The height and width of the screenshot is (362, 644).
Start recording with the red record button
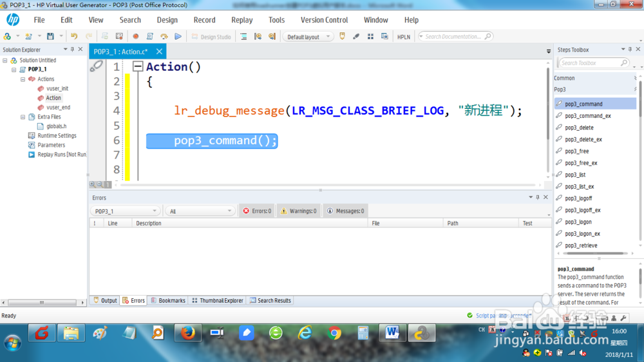coord(135,37)
